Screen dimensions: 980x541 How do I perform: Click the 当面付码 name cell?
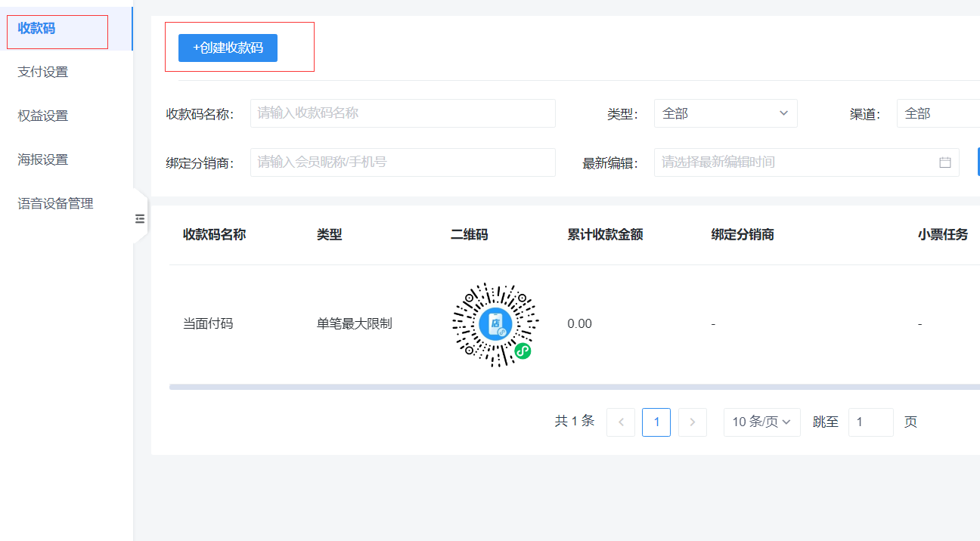pyautogui.click(x=208, y=324)
